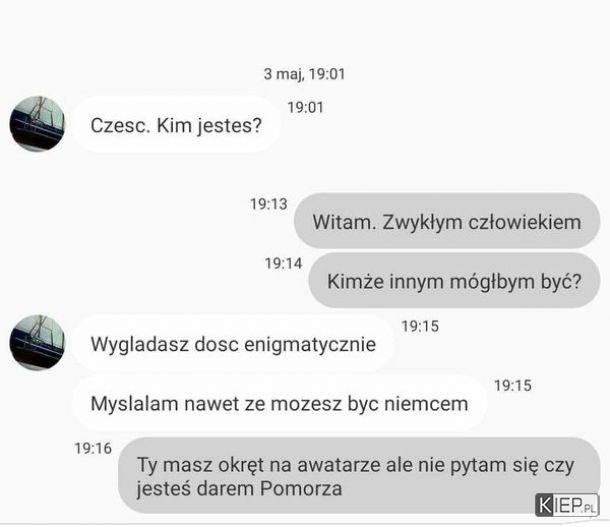Open the ship avatar beside "Wygladasz dosc enigmatycznie"

[37, 343]
